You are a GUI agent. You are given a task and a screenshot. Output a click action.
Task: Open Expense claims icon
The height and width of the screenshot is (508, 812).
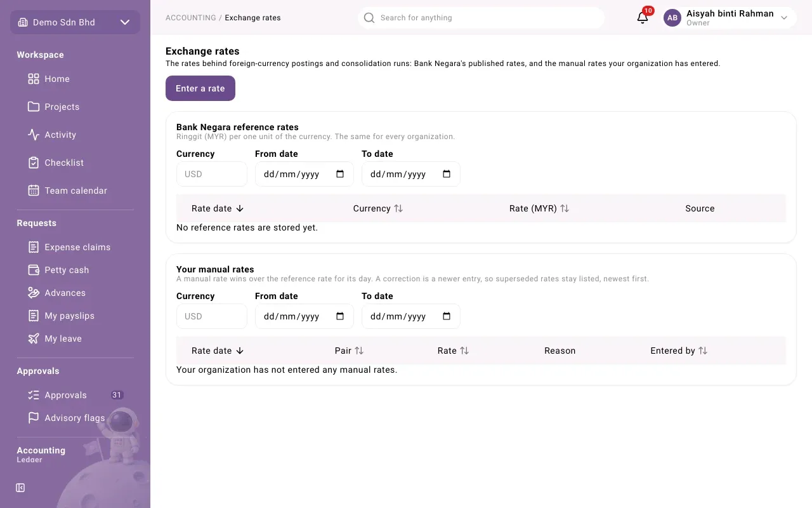[34, 247]
